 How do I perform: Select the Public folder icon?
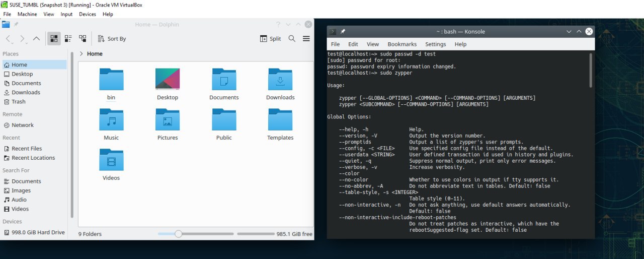[x=224, y=120]
